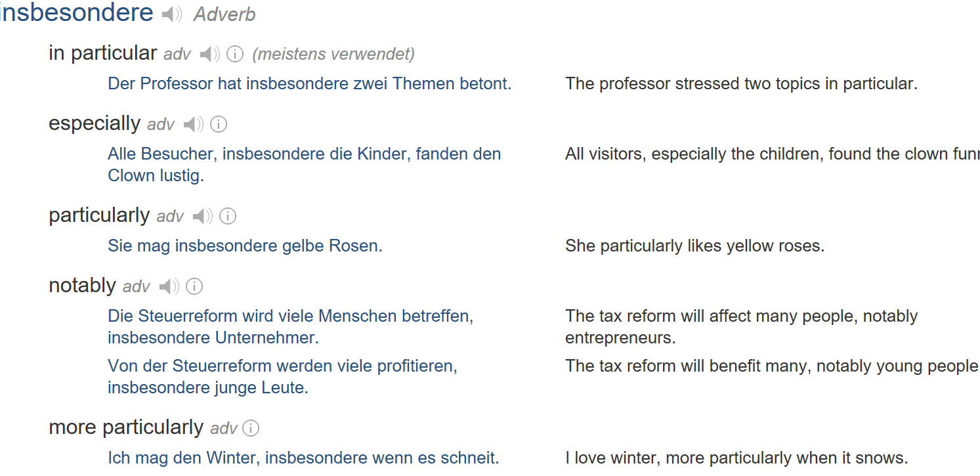This screenshot has height=476, width=980.
Task: Open info details for especially
Action: coord(218,124)
